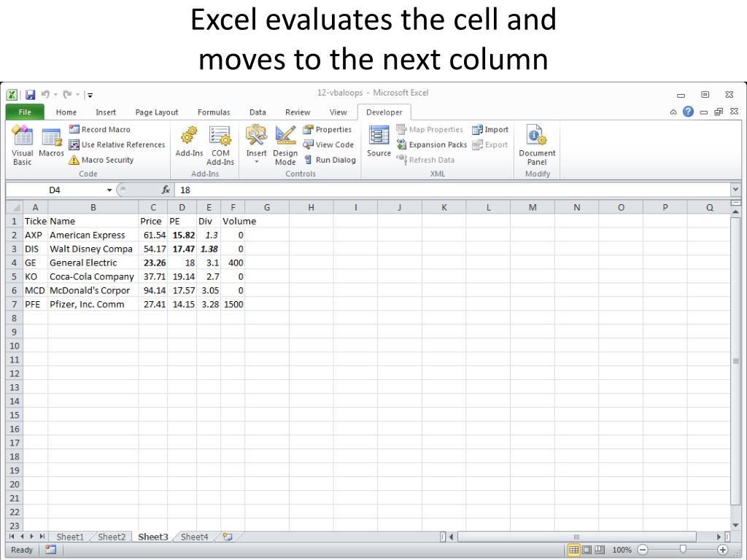The height and width of the screenshot is (560, 747).
Task: Open the Document Panel
Action: tap(537, 145)
